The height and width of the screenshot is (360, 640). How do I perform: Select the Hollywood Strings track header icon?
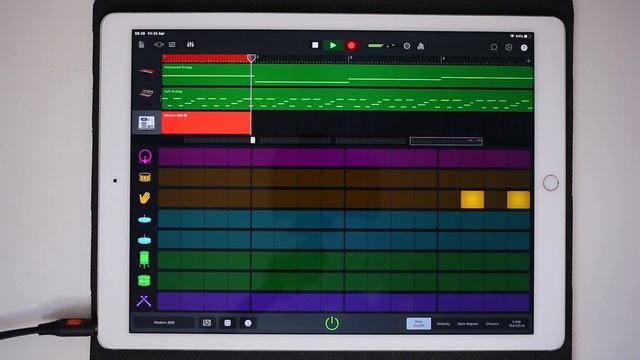147,71
